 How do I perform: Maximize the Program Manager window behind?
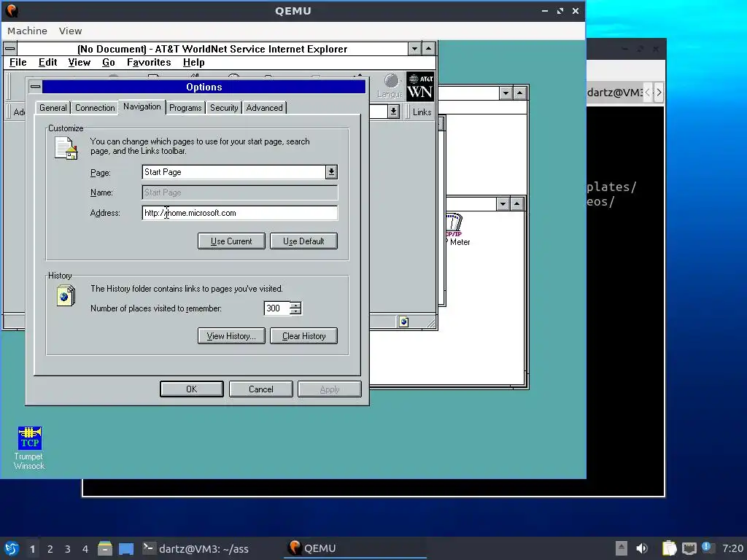519,93
